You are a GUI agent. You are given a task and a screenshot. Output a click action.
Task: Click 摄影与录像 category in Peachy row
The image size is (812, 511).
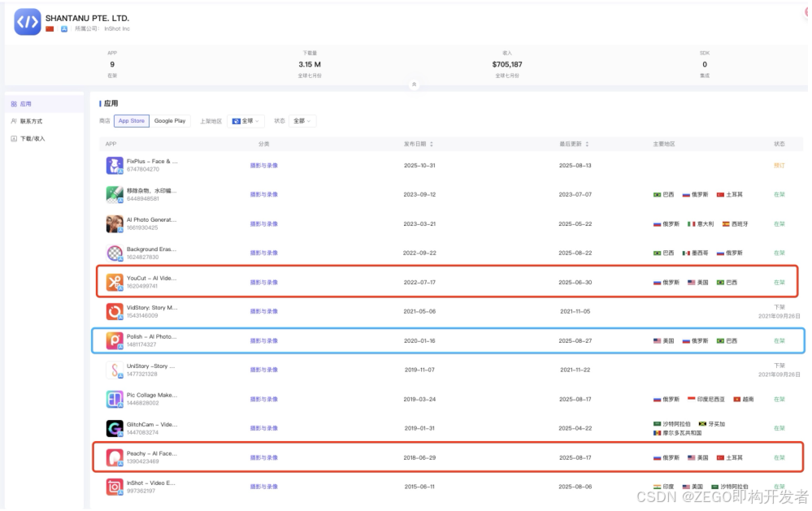(x=264, y=457)
